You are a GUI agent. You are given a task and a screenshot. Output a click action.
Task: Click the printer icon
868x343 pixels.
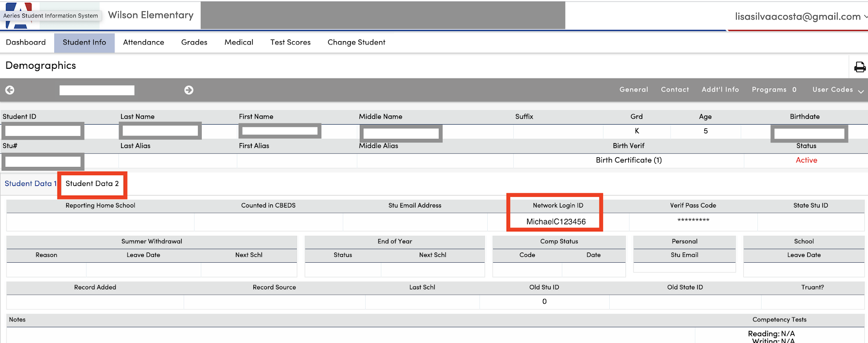click(860, 67)
